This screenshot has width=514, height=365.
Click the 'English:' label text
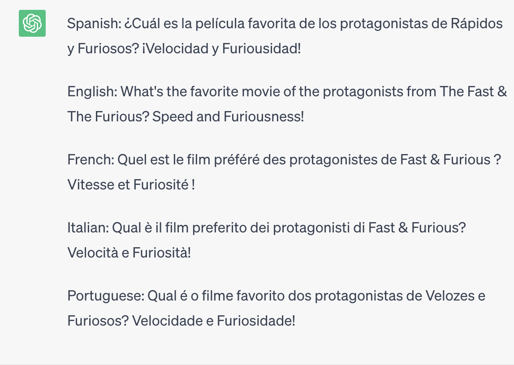click(x=92, y=92)
